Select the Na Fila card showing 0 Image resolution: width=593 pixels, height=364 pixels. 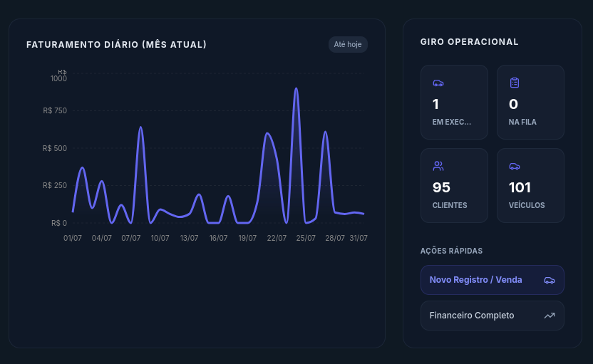(530, 102)
